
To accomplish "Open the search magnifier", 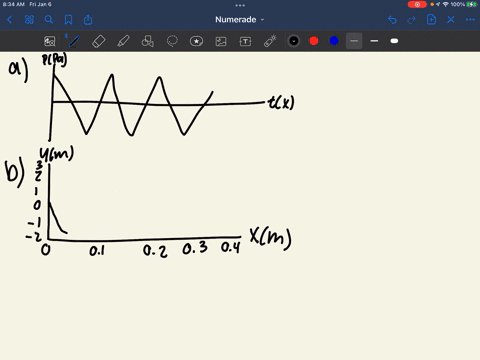I will tap(49, 20).
